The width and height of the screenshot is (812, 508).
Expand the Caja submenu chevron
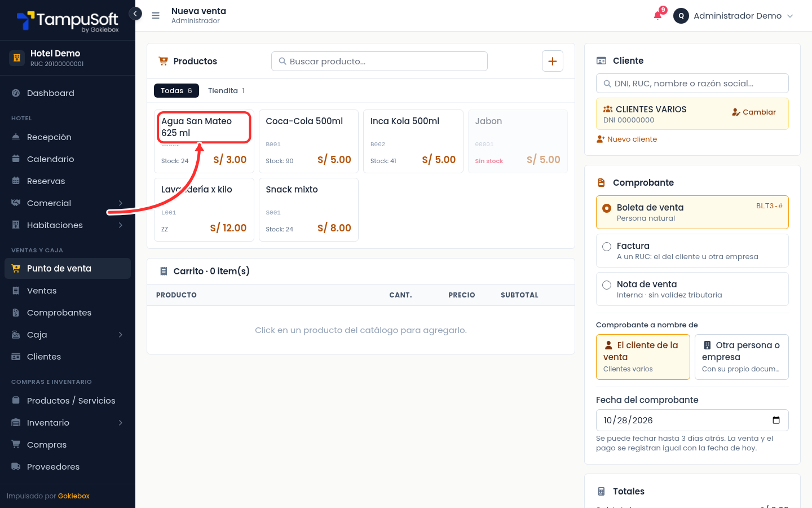(x=121, y=335)
